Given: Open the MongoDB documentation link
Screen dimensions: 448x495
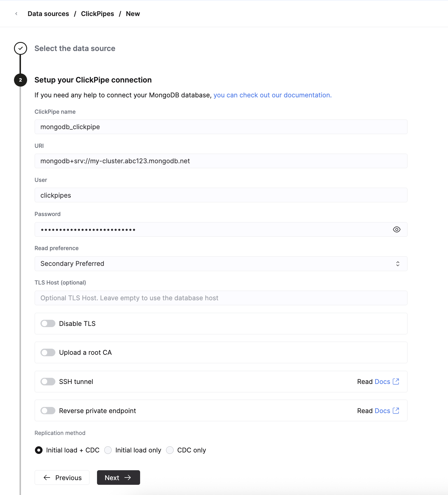Looking at the screenshot, I should point(272,95).
